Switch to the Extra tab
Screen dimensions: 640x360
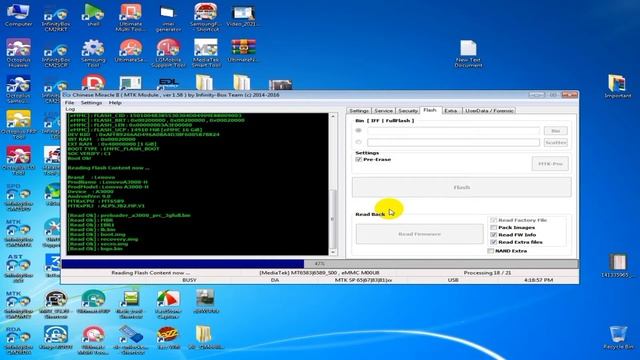451,111
